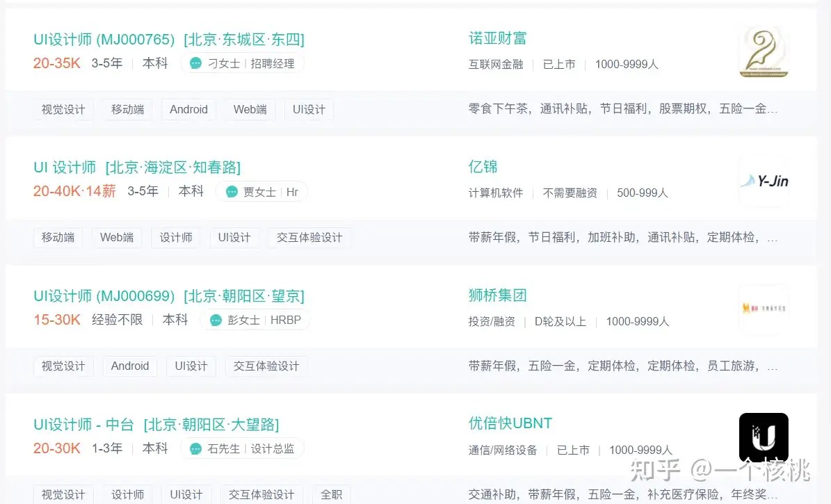Screen dimensions: 831x504
Task: Click 招聘经理 recruiter contact button
Action: [x=273, y=63]
